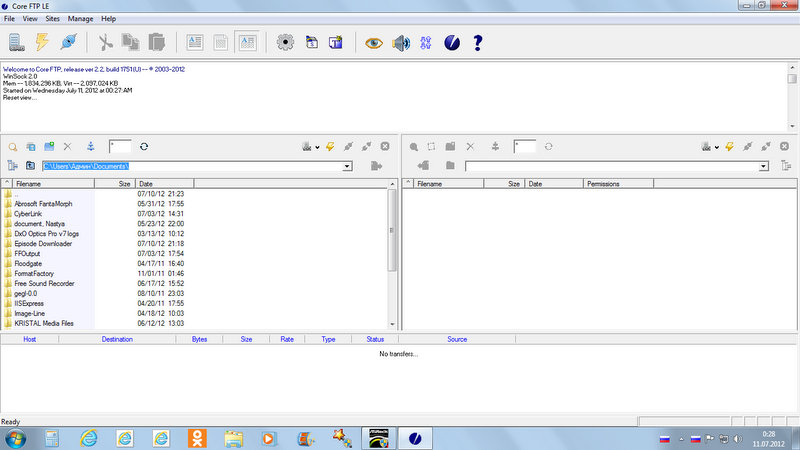Click the Destination column in transfer queue

(117, 339)
